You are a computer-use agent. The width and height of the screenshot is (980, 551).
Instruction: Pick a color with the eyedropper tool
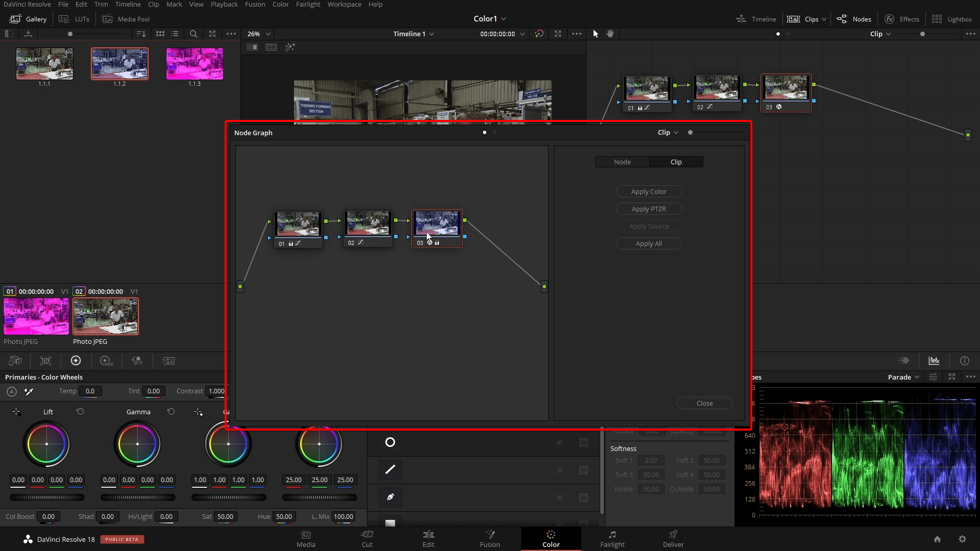coord(29,392)
